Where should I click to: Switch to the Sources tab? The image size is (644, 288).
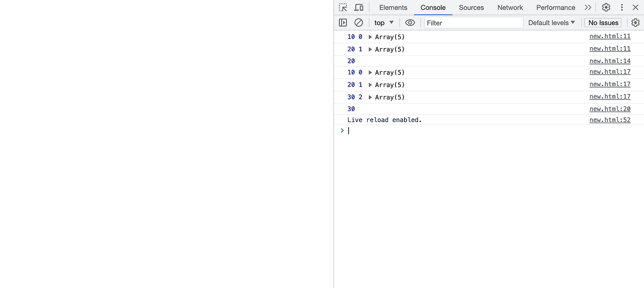pyautogui.click(x=471, y=8)
